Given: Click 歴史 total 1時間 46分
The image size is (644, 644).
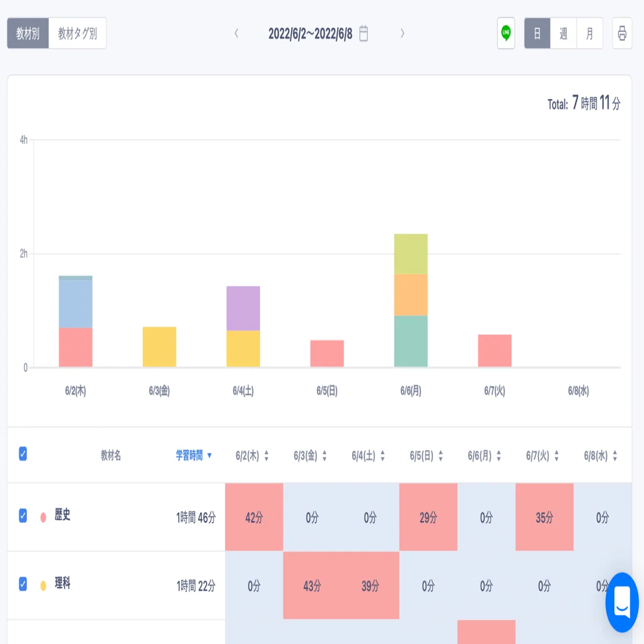Looking at the screenshot, I should click(x=196, y=518).
